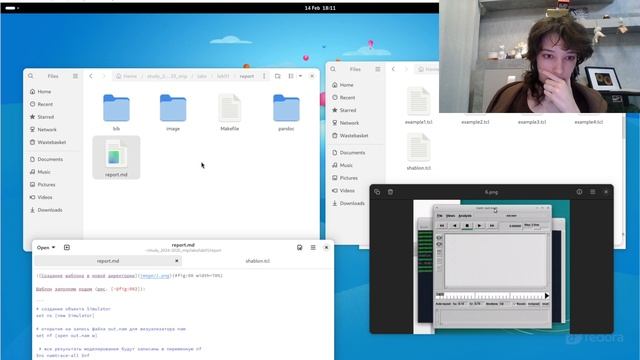Select the Makefile file

229,112
